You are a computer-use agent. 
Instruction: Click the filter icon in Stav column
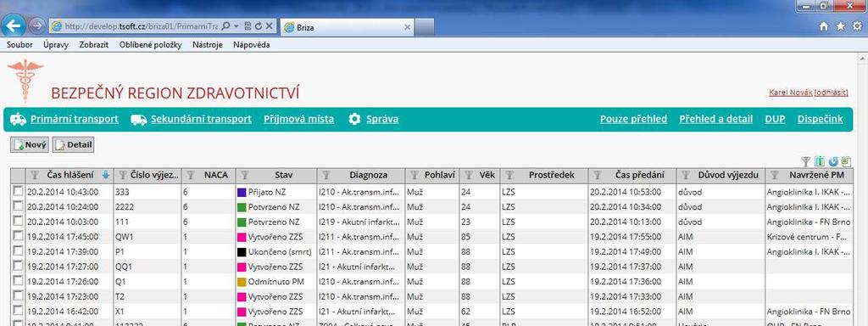244,175
